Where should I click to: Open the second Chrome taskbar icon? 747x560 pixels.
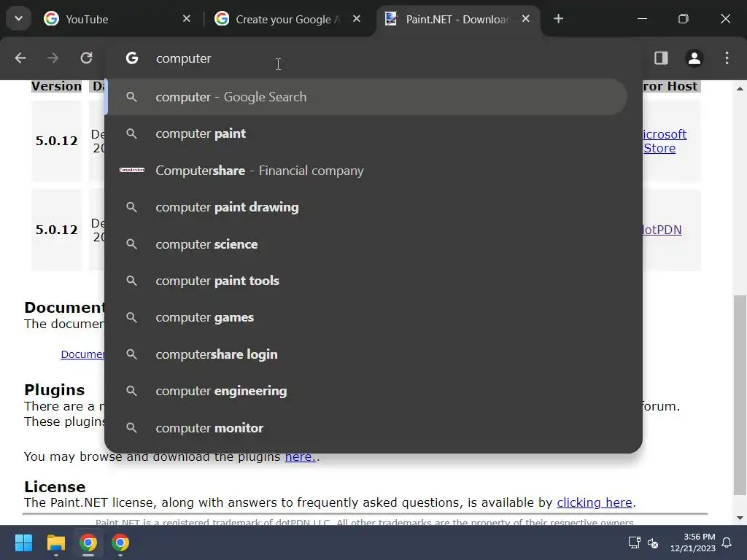point(120,542)
